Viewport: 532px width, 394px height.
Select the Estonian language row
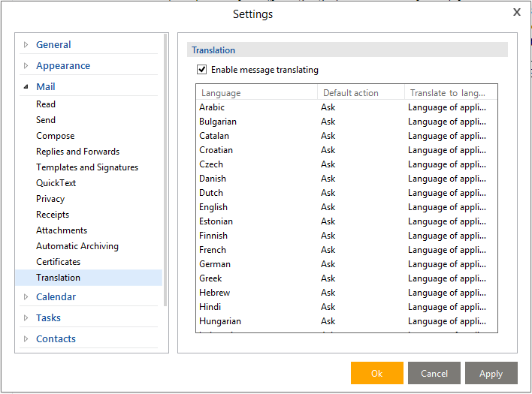346,221
